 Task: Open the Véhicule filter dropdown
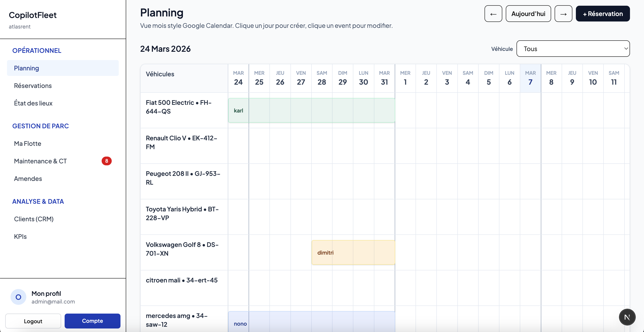(x=573, y=48)
